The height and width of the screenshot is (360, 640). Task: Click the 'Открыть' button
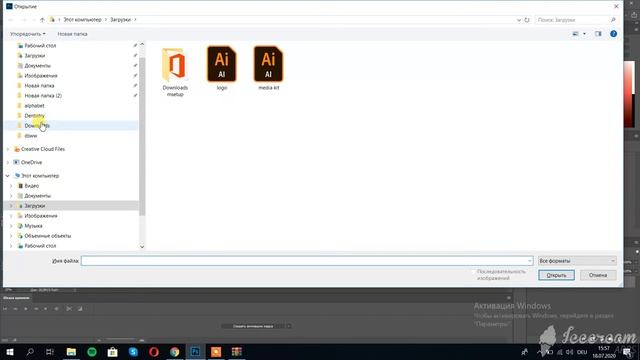pyautogui.click(x=556, y=275)
